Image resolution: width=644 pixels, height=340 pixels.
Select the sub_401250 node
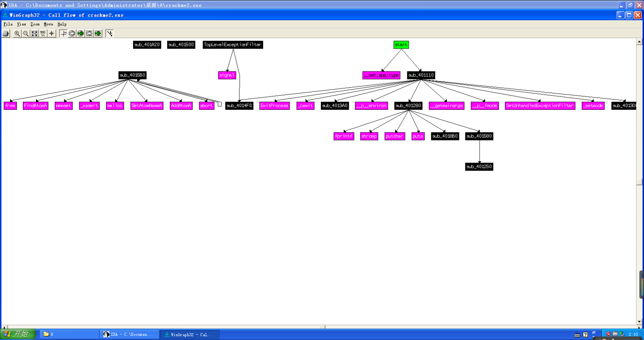479,167
